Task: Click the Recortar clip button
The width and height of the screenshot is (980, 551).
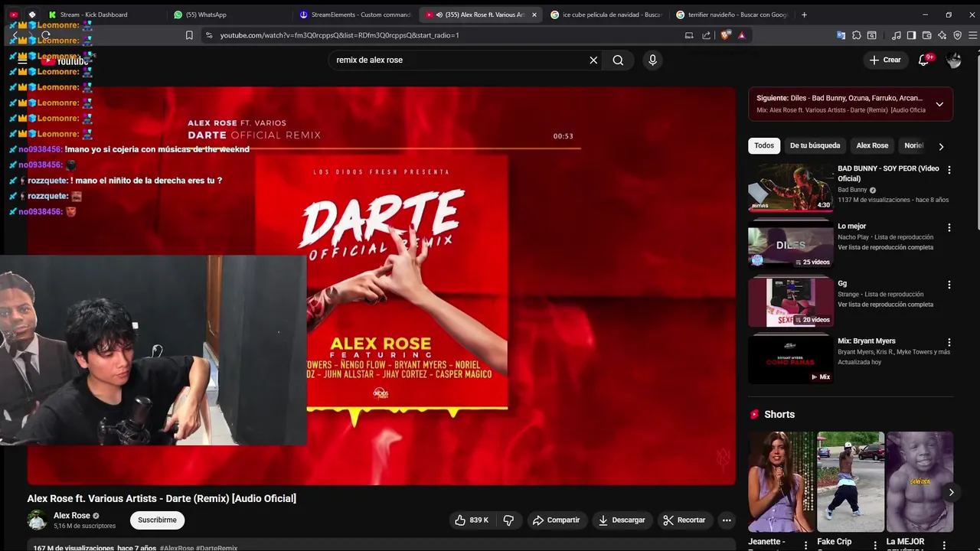Action: coord(684,520)
